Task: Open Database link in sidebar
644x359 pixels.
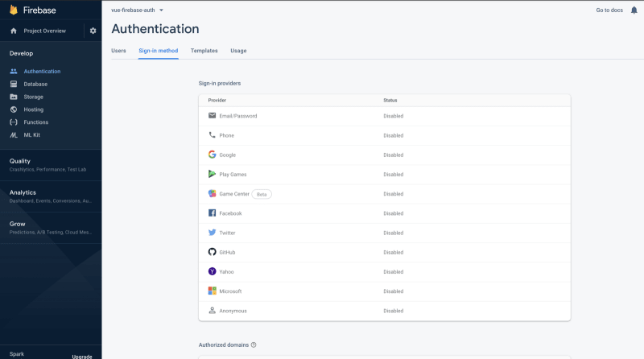Action: 35,84
